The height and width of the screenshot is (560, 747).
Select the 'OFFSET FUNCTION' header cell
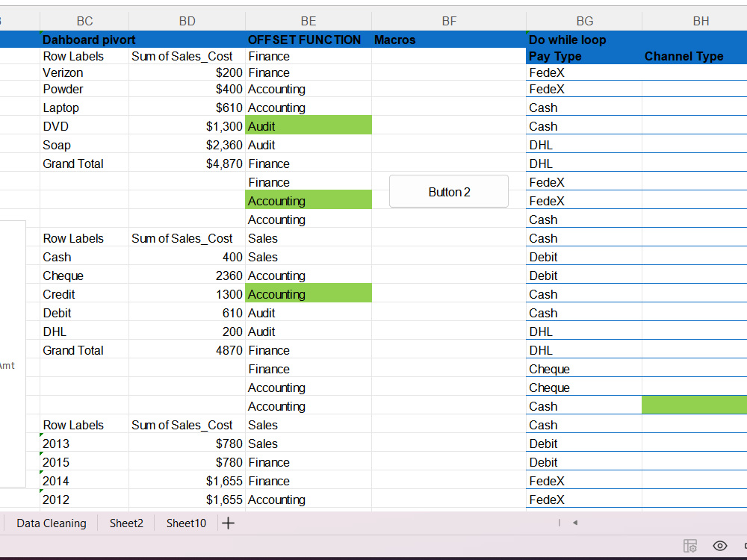309,40
